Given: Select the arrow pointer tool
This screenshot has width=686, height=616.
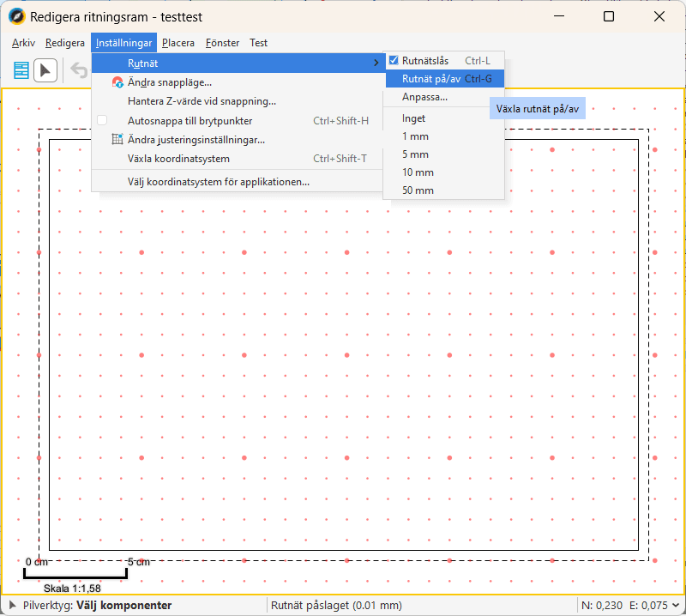Looking at the screenshot, I should (45, 70).
